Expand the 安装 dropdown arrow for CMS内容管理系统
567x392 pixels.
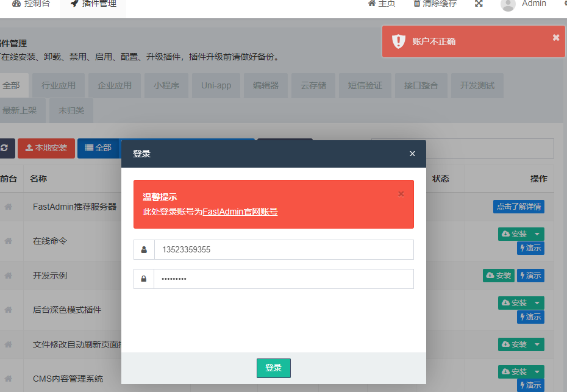[537, 372]
